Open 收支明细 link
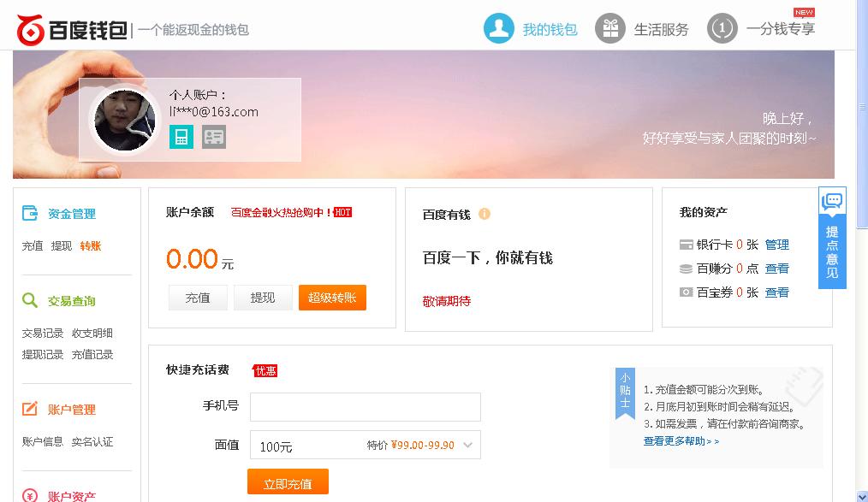Image resolution: width=868 pixels, height=502 pixels. click(92, 333)
